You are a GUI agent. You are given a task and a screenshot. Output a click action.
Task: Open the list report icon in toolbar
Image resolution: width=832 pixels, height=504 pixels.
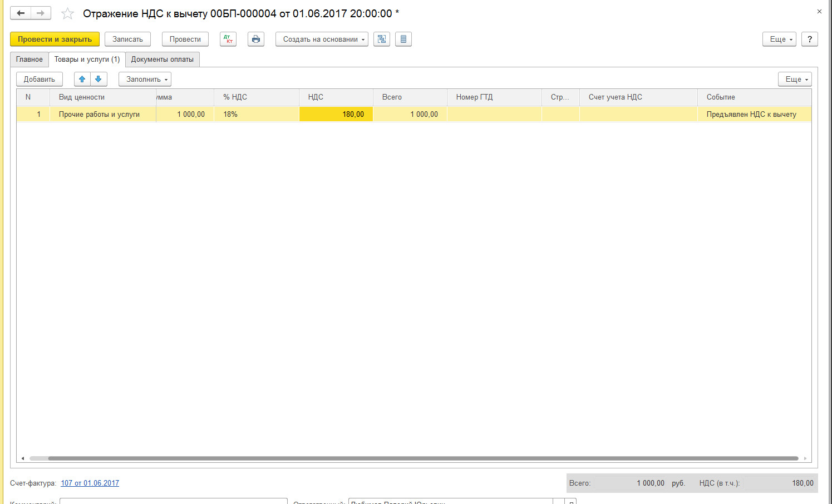(x=403, y=39)
